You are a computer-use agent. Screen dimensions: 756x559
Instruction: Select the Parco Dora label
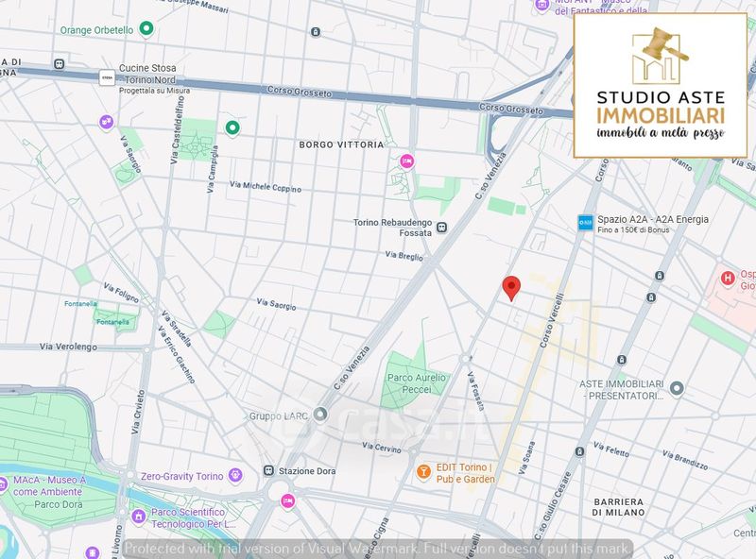pos(59,504)
